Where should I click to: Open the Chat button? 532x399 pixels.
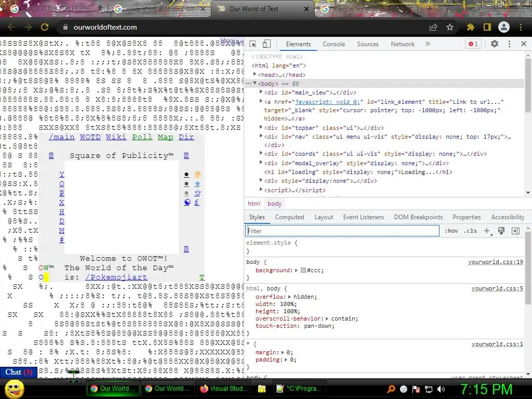(19, 372)
